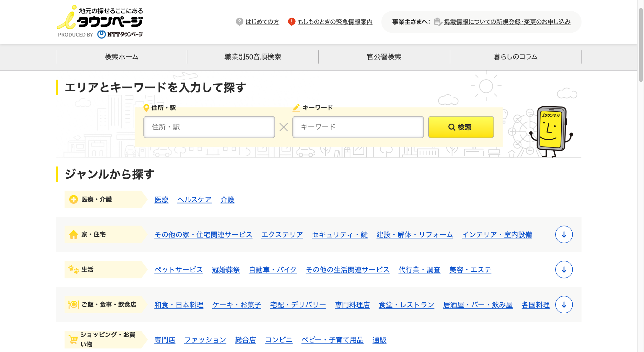Expand the 生活 category arrow
The width and height of the screenshot is (644, 352).
pos(564,270)
